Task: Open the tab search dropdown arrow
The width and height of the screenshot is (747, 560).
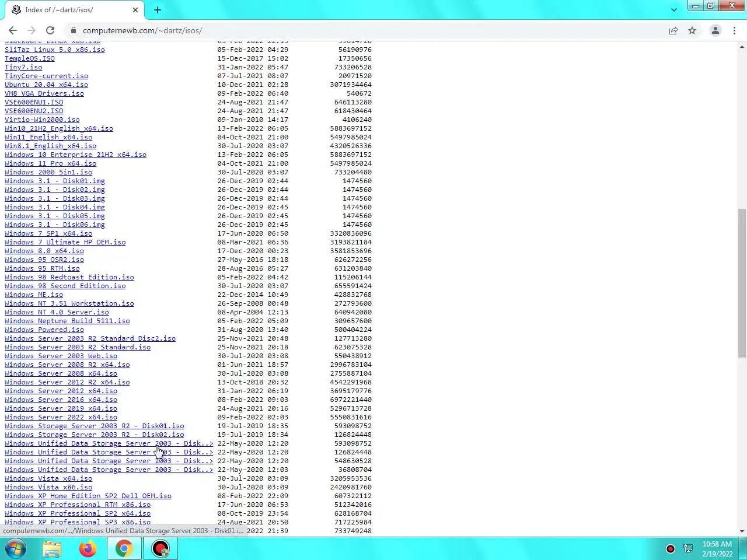Action: tap(673, 10)
